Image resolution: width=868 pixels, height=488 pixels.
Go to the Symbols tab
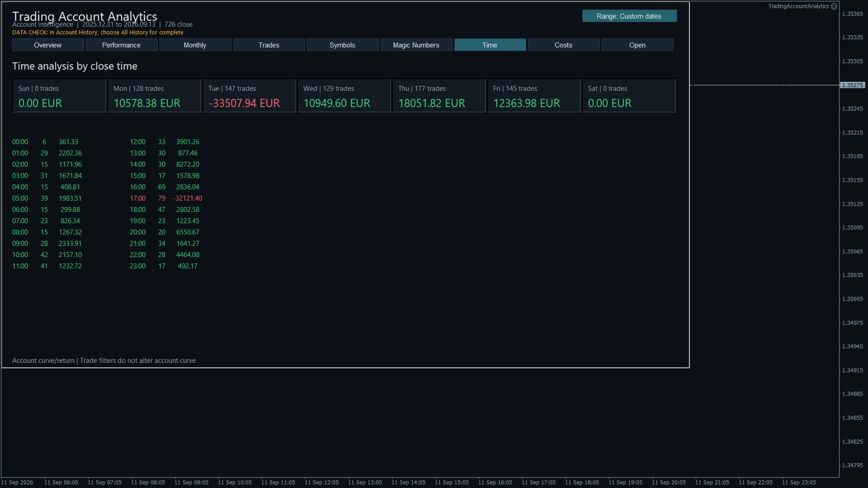point(343,45)
